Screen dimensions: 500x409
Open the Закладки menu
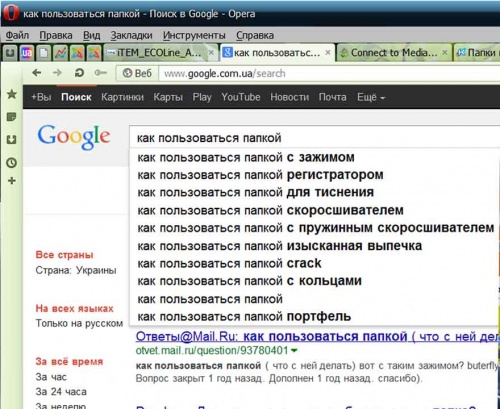tap(131, 35)
